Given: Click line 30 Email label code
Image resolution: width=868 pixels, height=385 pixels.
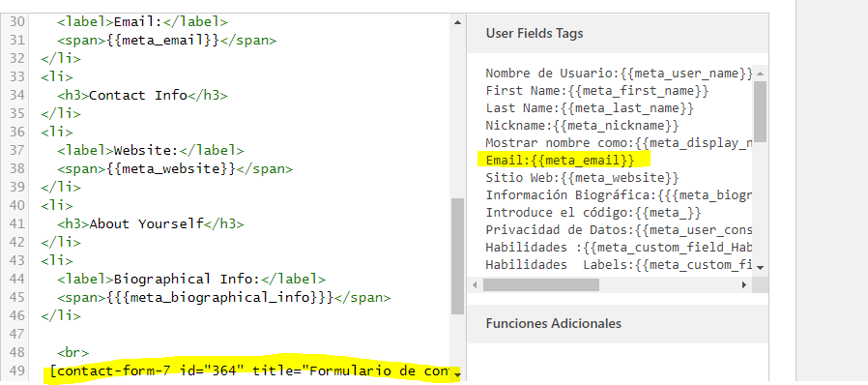Looking at the screenshot, I should click(x=142, y=22).
